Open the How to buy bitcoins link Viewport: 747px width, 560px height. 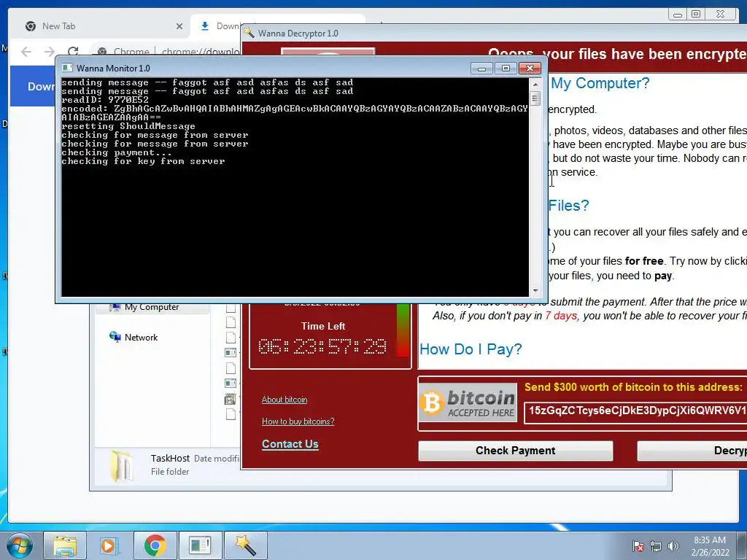(298, 421)
